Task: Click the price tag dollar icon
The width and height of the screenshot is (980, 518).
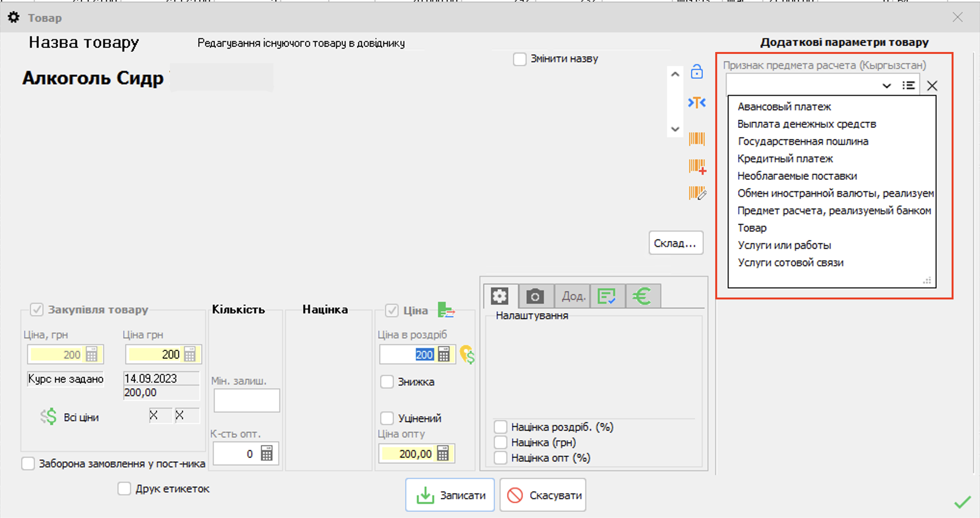Action: [x=467, y=355]
